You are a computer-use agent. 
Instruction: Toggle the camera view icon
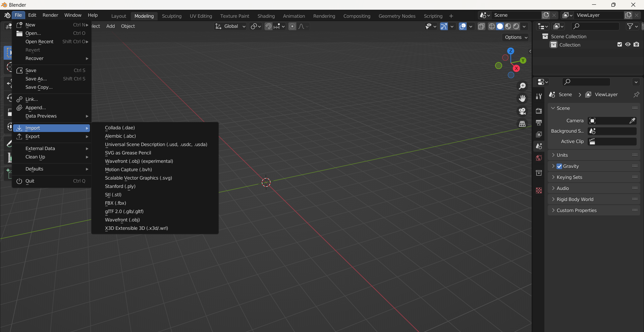click(522, 111)
